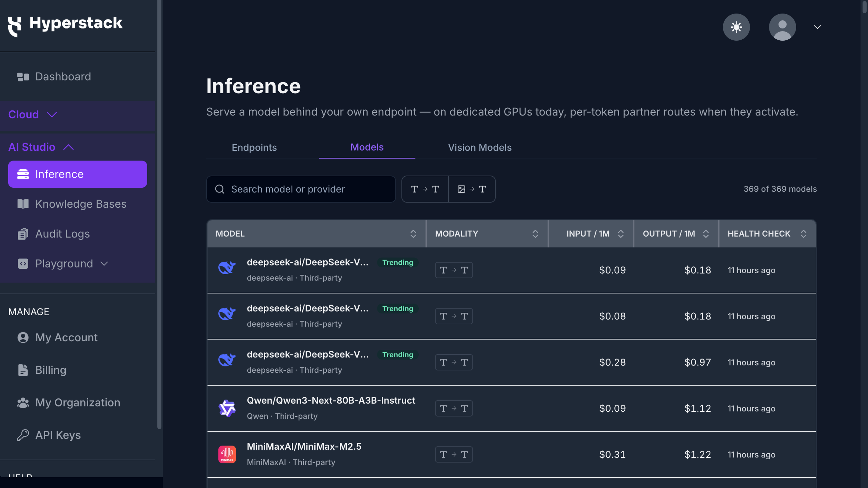Viewport: 868px width, 488px height.
Task: Open the account dropdown chevron
Action: click(x=817, y=27)
